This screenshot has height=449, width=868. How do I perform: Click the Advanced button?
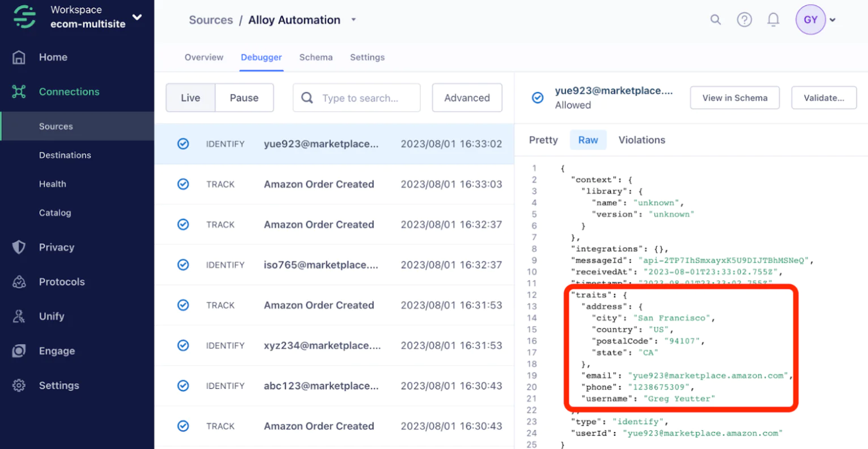[x=467, y=98]
